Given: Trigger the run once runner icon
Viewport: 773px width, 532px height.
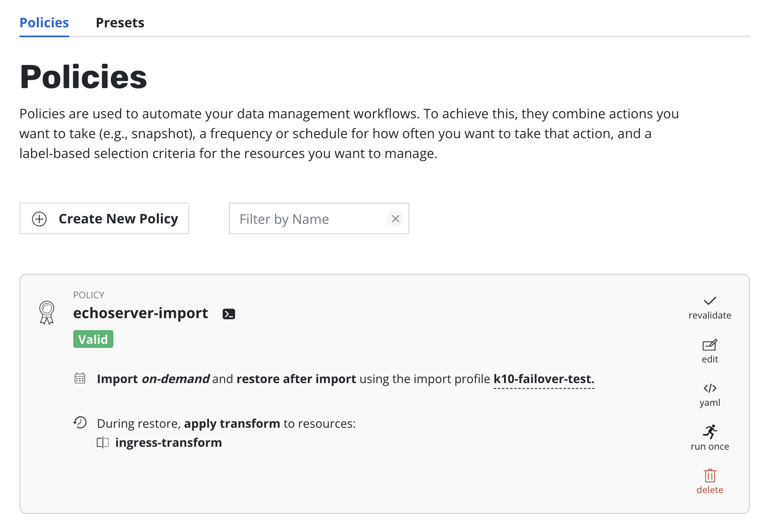Looking at the screenshot, I should coord(709,432).
